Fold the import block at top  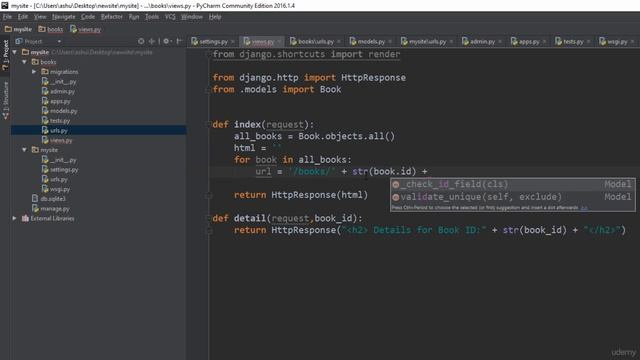tap(208, 54)
